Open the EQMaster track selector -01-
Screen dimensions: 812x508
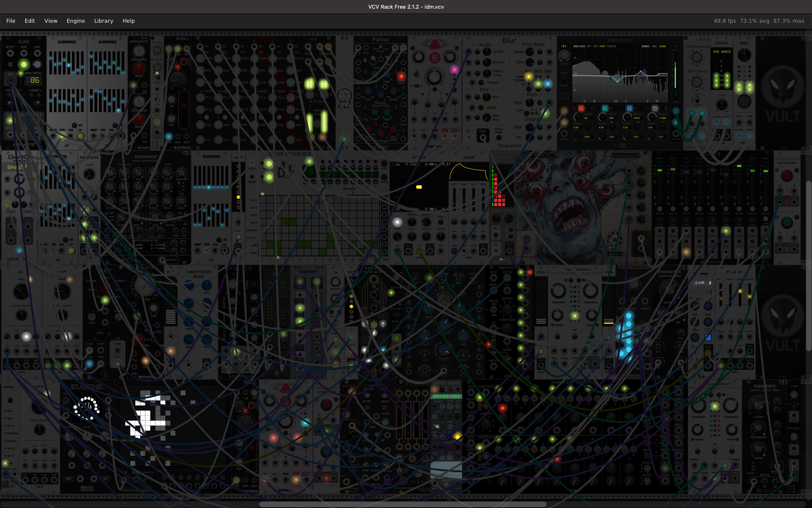pos(564,46)
